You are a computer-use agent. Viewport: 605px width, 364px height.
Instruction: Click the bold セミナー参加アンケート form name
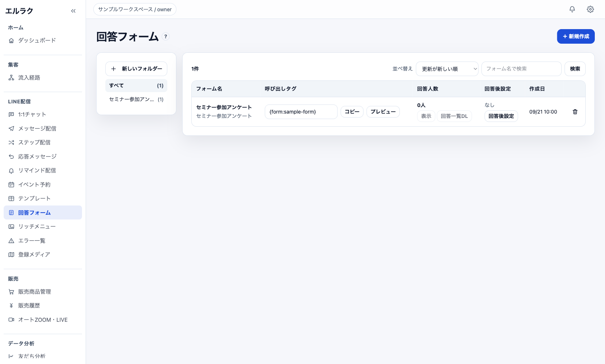[224, 107]
